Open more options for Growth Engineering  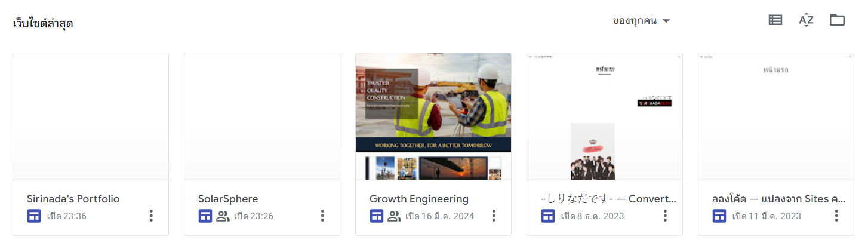[x=494, y=216]
